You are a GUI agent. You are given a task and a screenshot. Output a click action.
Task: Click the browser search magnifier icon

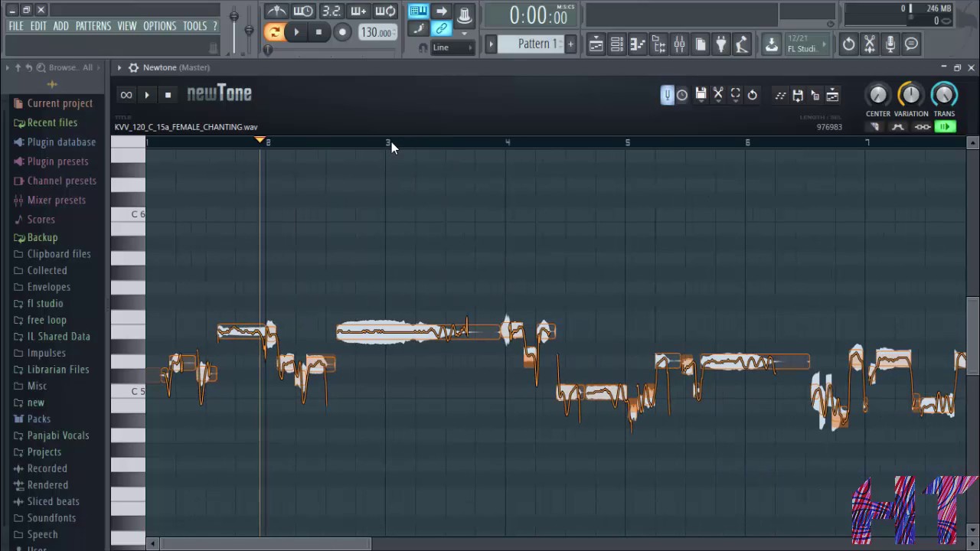(x=41, y=67)
